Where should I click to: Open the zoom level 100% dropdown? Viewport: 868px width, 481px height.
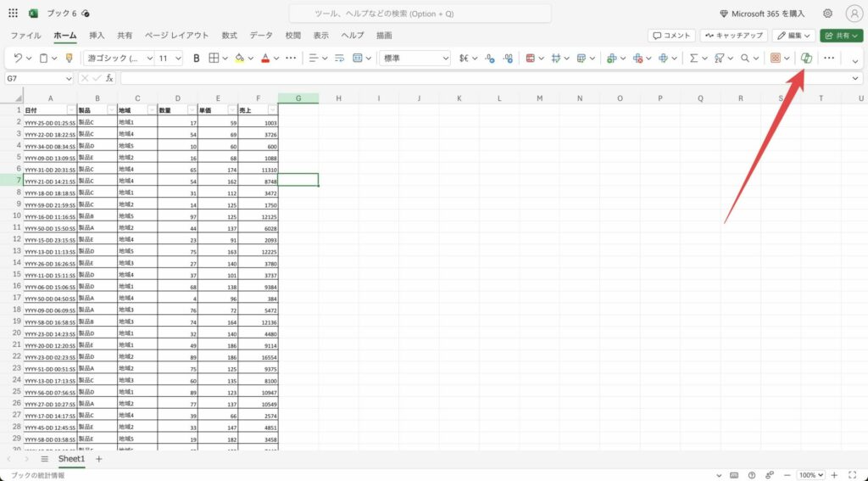pyautogui.click(x=810, y=475)
